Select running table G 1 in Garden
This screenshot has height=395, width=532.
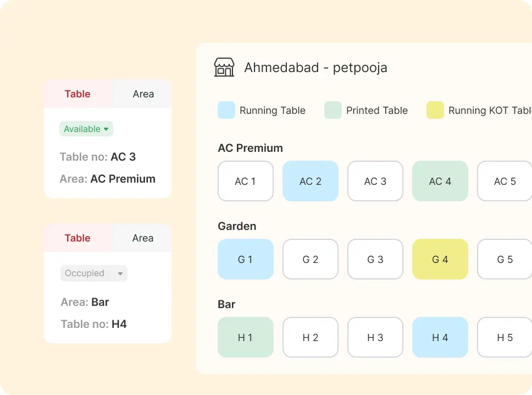pos(246,259)
